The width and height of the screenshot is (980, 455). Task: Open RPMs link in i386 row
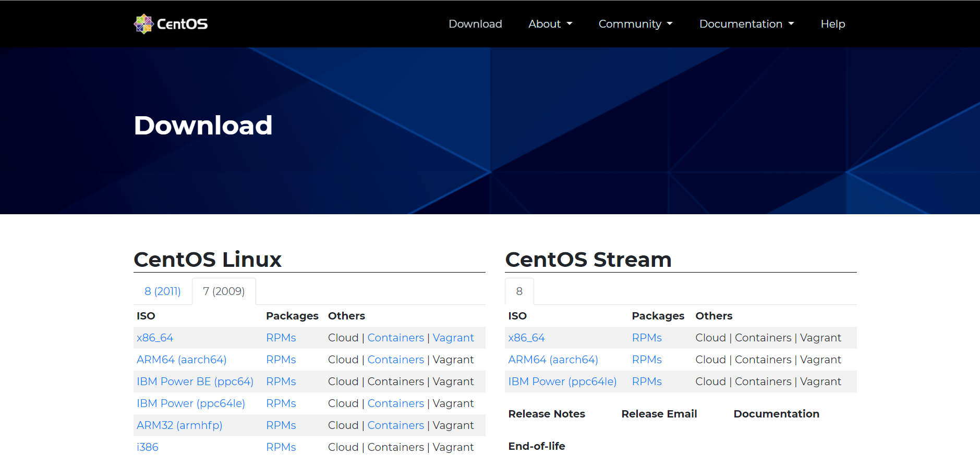pyautogui.click(x=281, y=447)
